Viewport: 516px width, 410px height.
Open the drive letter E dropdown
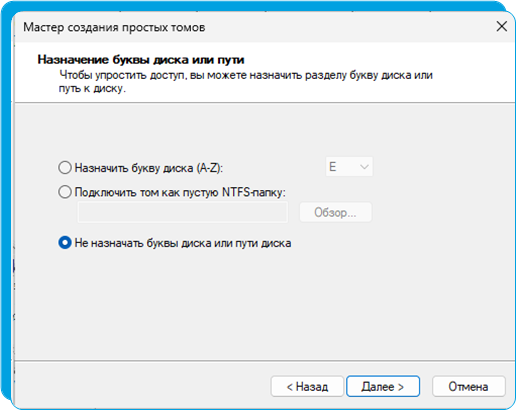[x=349, y=167]
